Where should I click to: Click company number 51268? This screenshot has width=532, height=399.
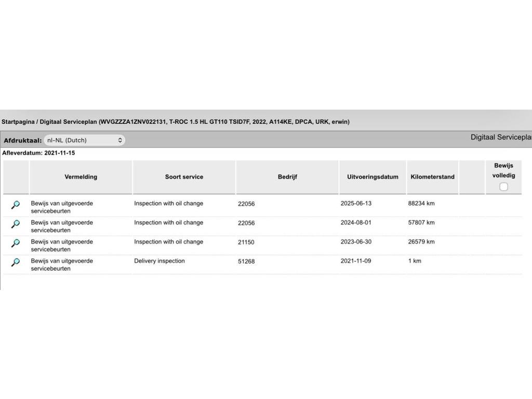coord(246,261)
